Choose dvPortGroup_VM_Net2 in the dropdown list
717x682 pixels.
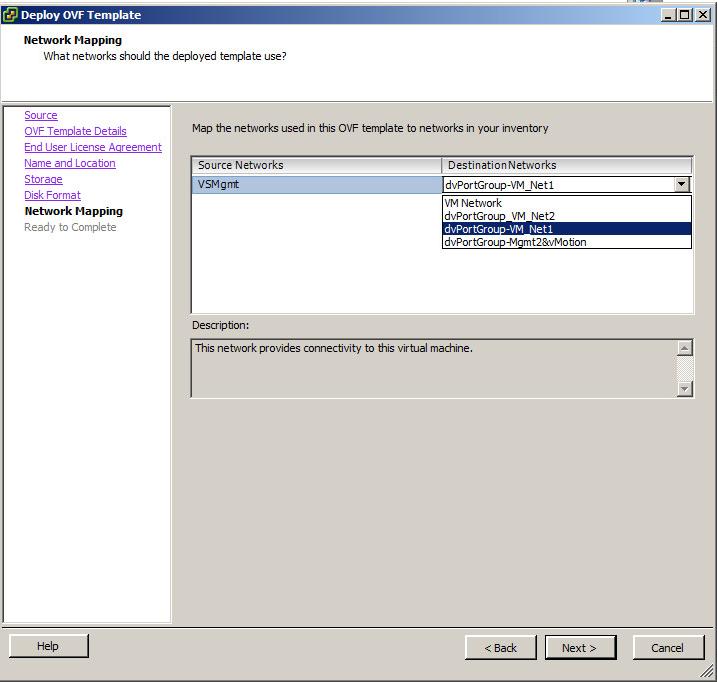(x=567, y=216)
